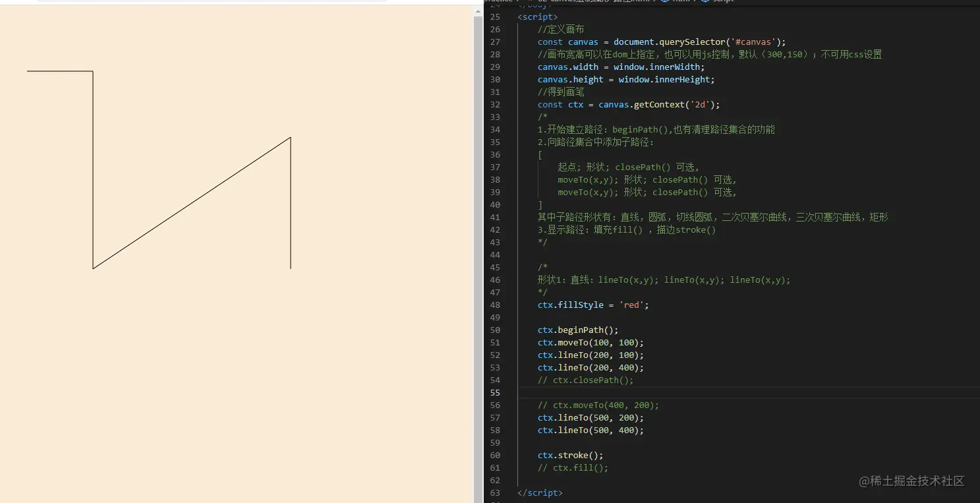Click the canvas.height = window.innerHeight line
Viewport: 980px width, 503px height.
pos(626,79)
